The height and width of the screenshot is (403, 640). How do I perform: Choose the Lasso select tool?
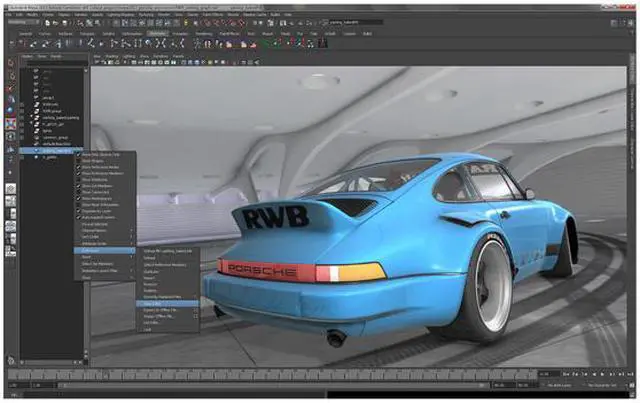[11, 76]
